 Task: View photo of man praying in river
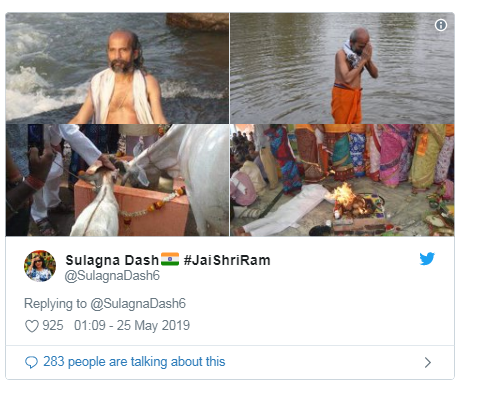click(x=342, y=68)
